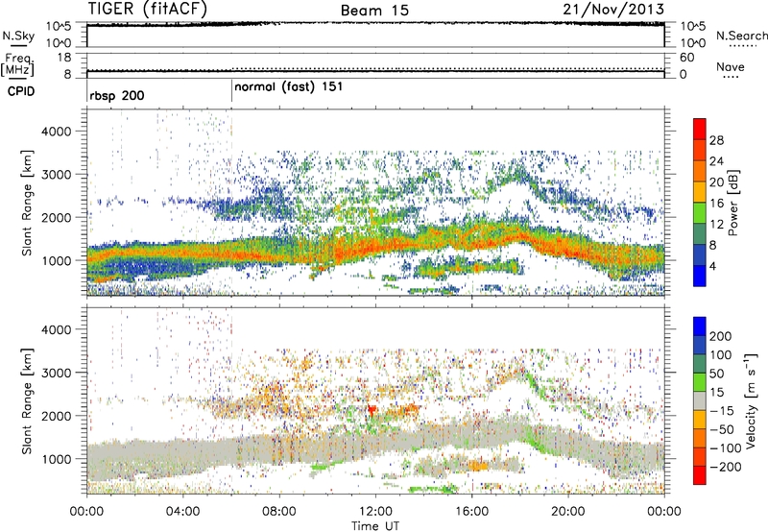Click the -200 tick on velocity colorbar
Viewport: 768px width, 532px height.
pos(725,468)
